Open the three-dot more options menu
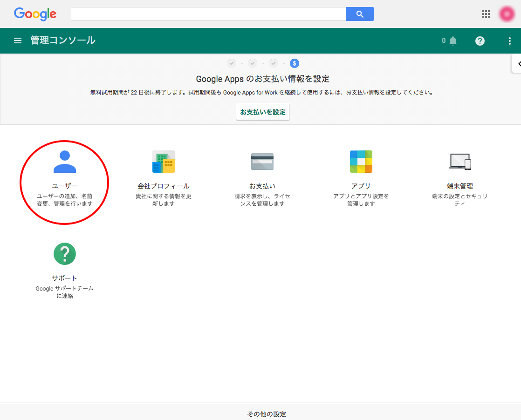The width and height of the screenshot is (521, 420). pyautogui.click(x=509, y=41)
